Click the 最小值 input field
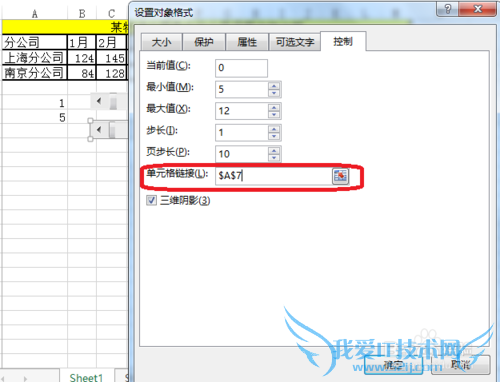The image size is (500, 382). click(242, 89)
